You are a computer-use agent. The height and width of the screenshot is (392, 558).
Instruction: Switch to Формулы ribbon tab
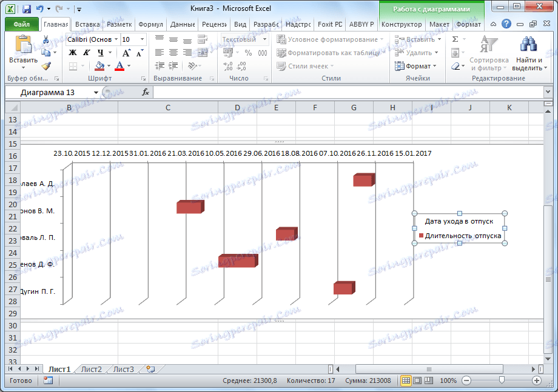click(x=150, y=24)
